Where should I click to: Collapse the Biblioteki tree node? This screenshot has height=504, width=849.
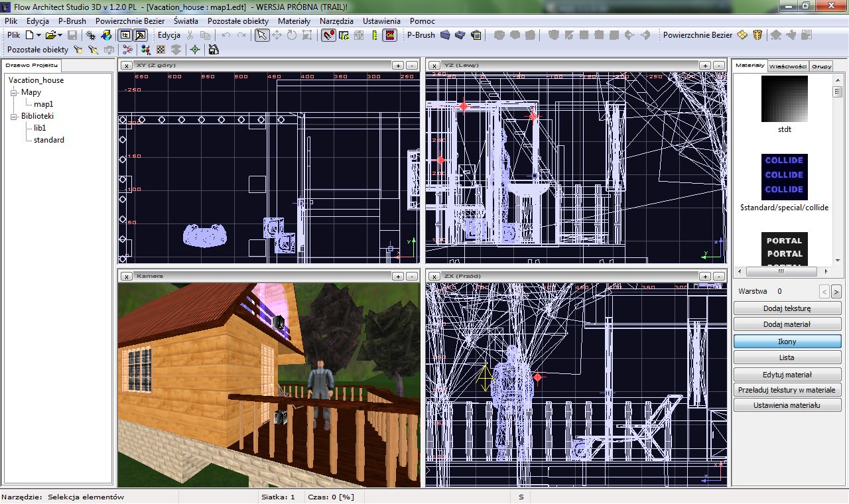pyautogui.click(x=13, y=117)
